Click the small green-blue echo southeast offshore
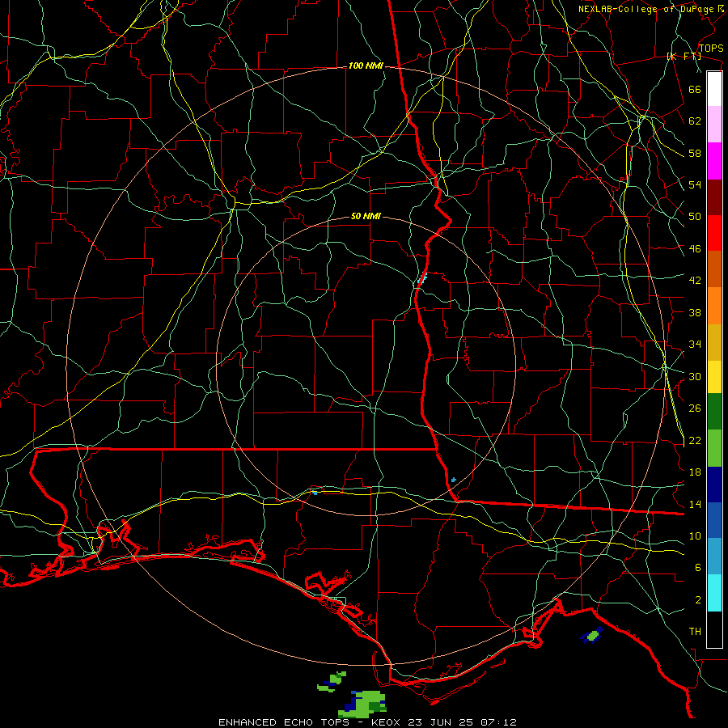This screenshot has width=728, height=728. pos(592,635)
